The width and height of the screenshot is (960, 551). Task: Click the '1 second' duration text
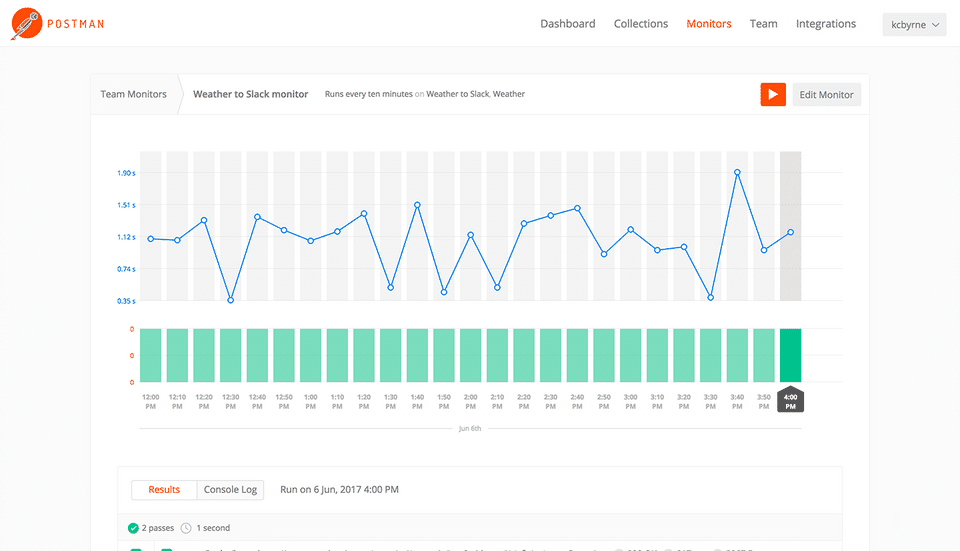click(x=213, y=528)
